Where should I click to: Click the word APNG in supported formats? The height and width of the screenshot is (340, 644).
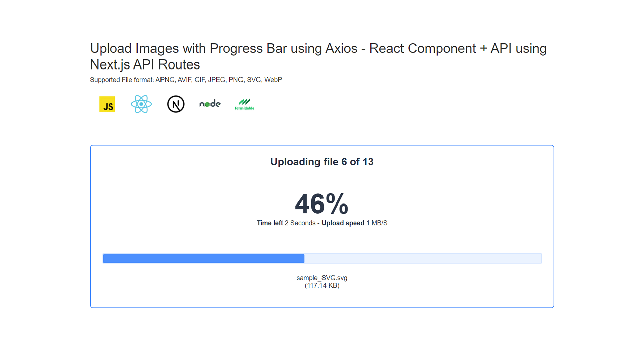(165, 80)
